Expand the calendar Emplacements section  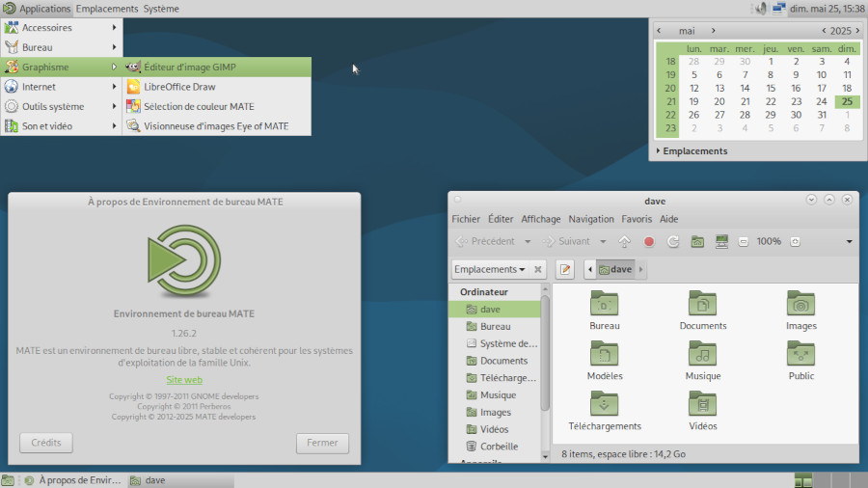(692, 151)
